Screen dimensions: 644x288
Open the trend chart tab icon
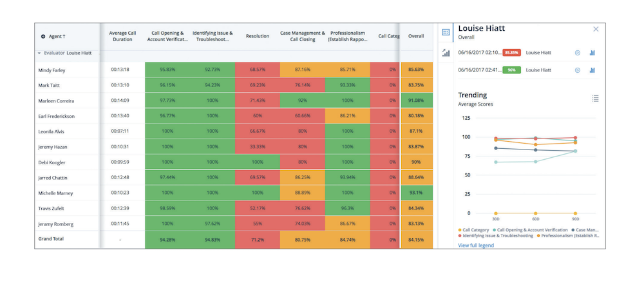446,53
